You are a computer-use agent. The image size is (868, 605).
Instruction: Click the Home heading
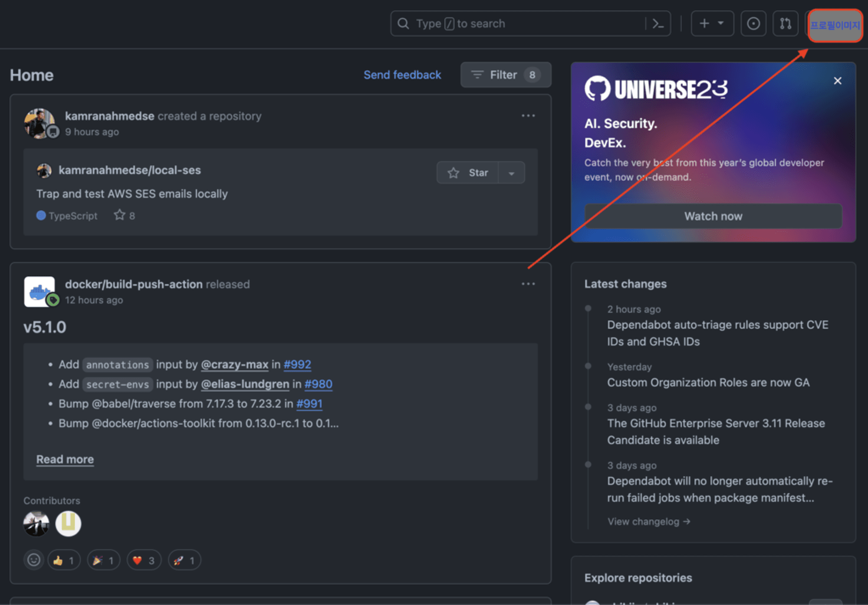[32, 75]
